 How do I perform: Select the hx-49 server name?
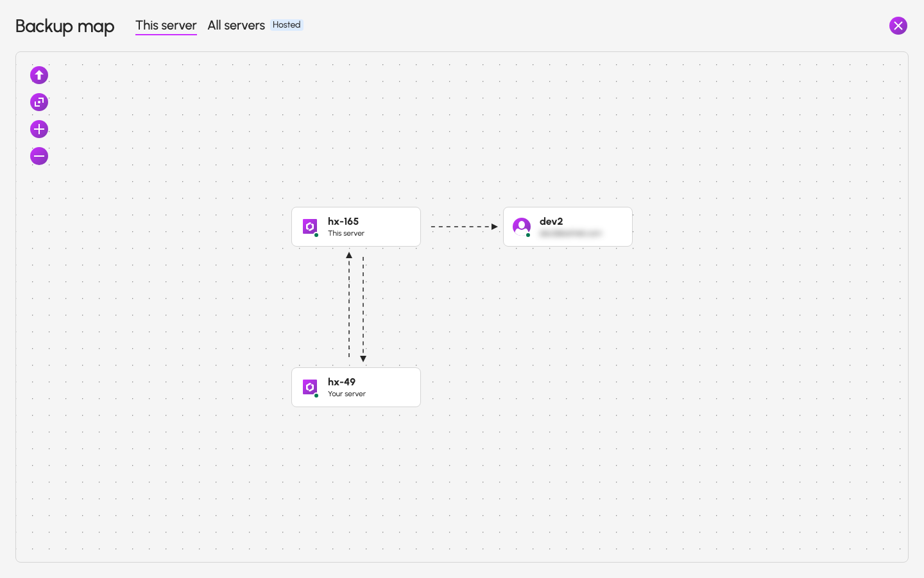tap(341, 381)
